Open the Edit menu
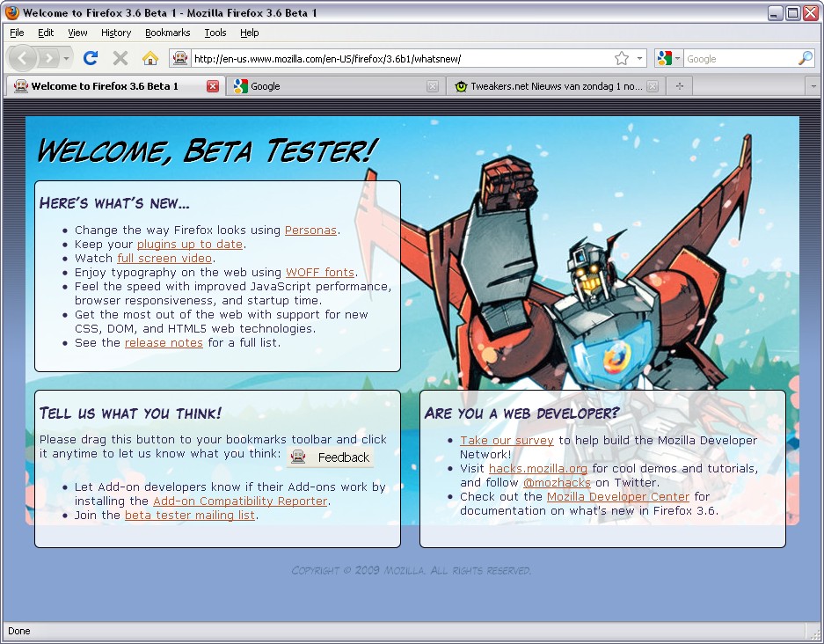Viewport: 824px width, 644px height. click(46, 33)
